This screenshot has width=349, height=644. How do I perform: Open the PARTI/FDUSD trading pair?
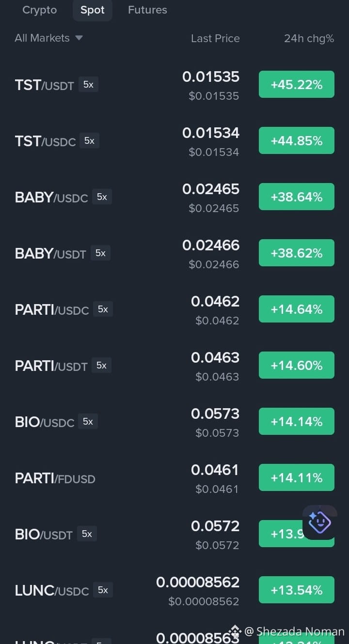pyautogui.click(x=174, y=478)
